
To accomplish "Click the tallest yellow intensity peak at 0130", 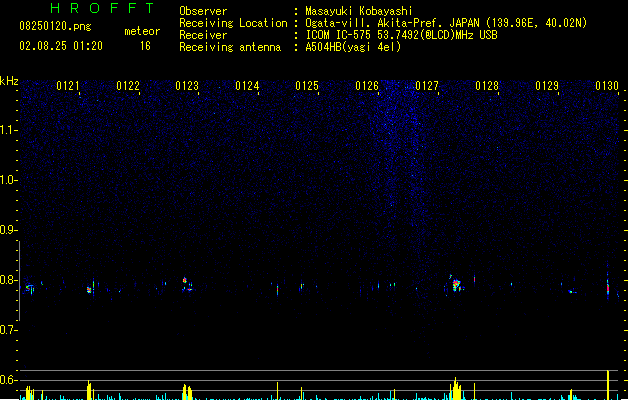I will pyautogui.click(x=608, y=385).
